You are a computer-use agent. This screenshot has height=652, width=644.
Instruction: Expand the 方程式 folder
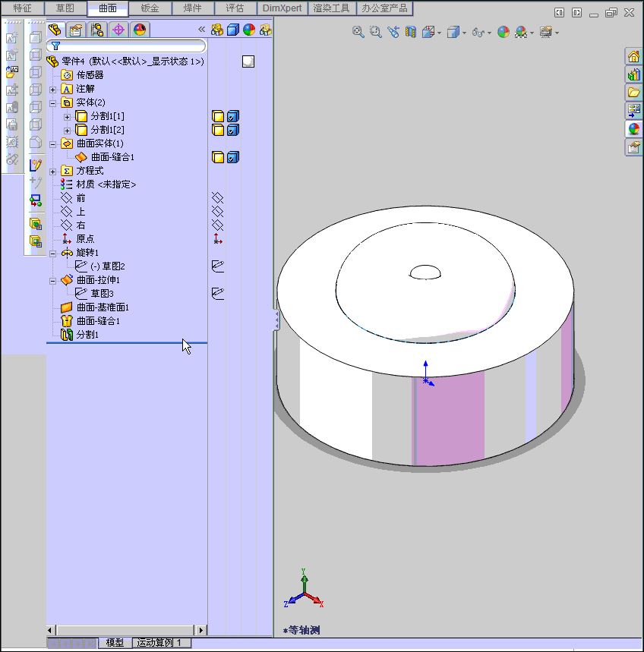[x=53, y=172]
